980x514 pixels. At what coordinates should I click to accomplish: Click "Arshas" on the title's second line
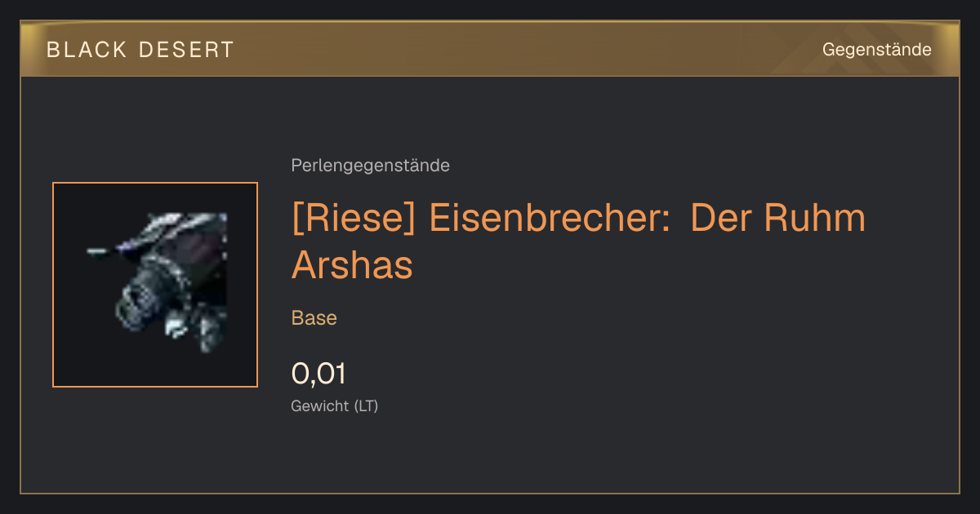click(352, 265)
